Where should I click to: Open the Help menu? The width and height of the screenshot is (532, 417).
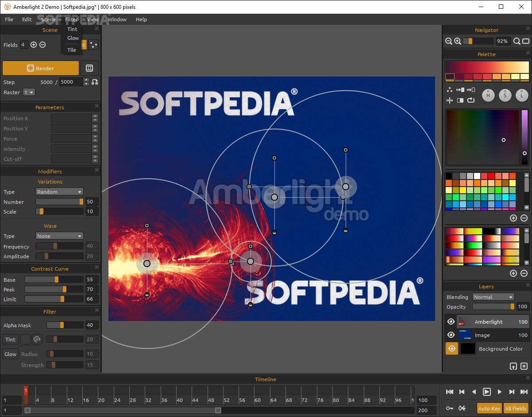point(141,19)
